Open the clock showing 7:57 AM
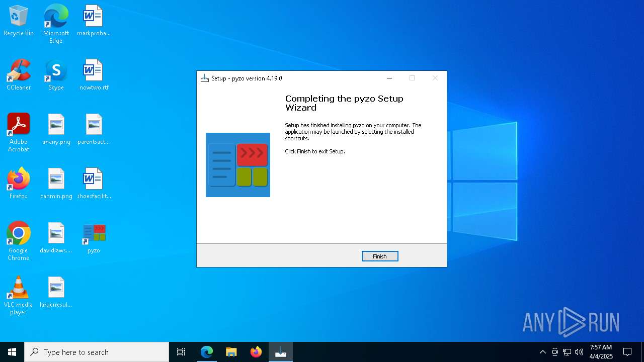The height and width of the screenshot is (362, 644). click(x=601, y=352)
